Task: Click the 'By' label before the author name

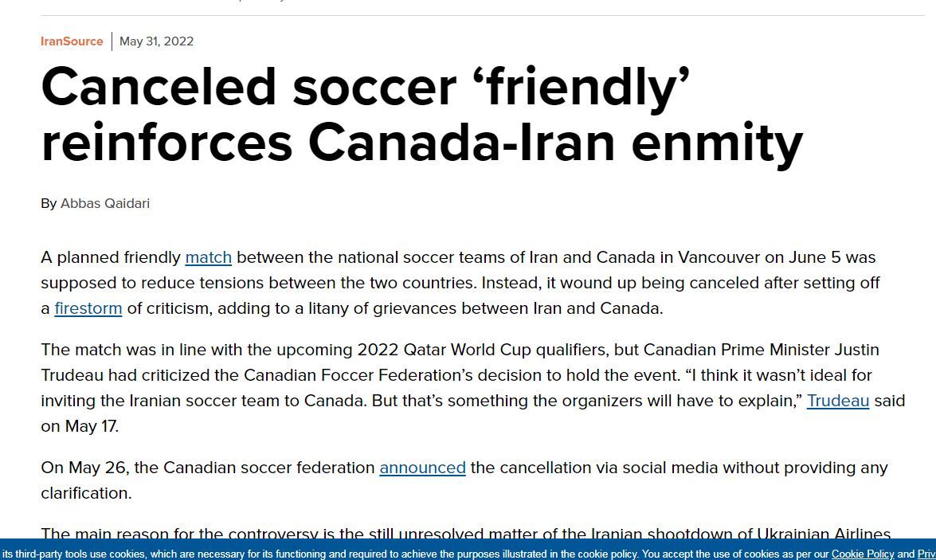Action: pyautogui.click(x=49, y=203)
